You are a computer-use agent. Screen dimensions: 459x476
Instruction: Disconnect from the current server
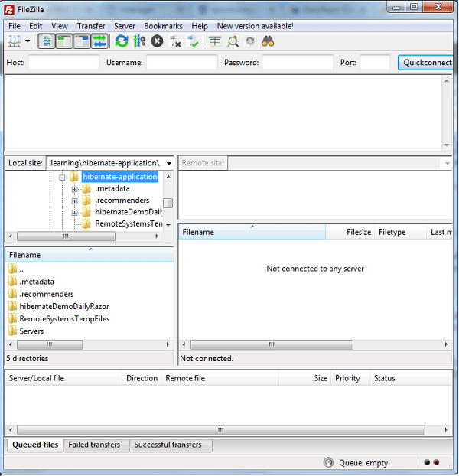174,41
